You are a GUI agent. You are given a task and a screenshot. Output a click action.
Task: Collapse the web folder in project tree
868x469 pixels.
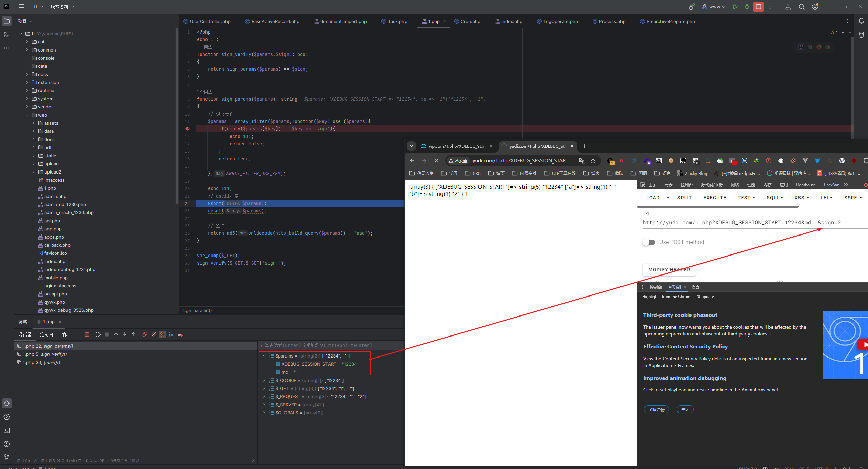click(x=27, y=115)
